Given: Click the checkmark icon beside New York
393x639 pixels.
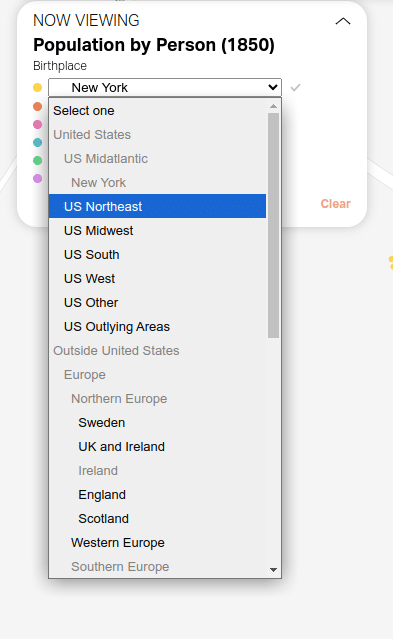Looking at the screenshot, I should [x=295, y=87].
